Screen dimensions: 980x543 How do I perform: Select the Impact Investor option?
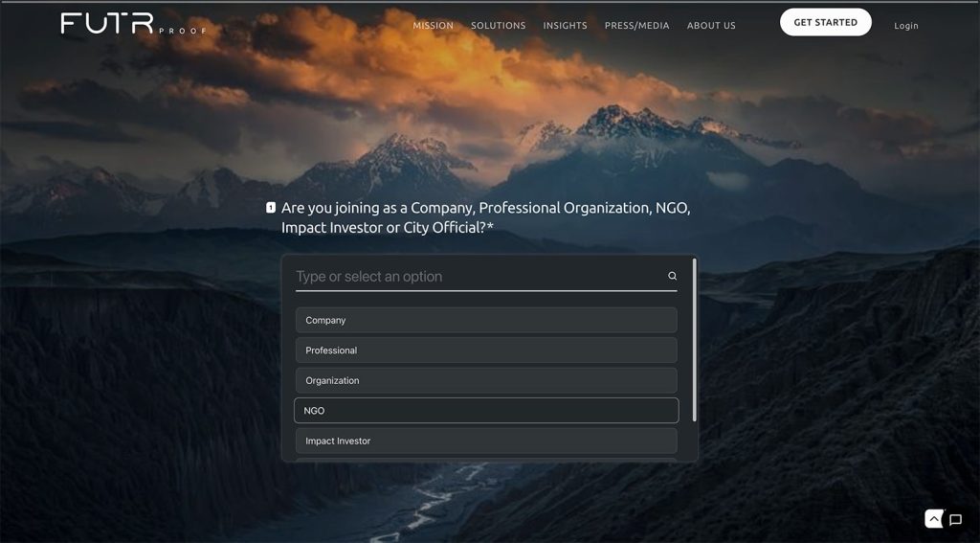486,441
